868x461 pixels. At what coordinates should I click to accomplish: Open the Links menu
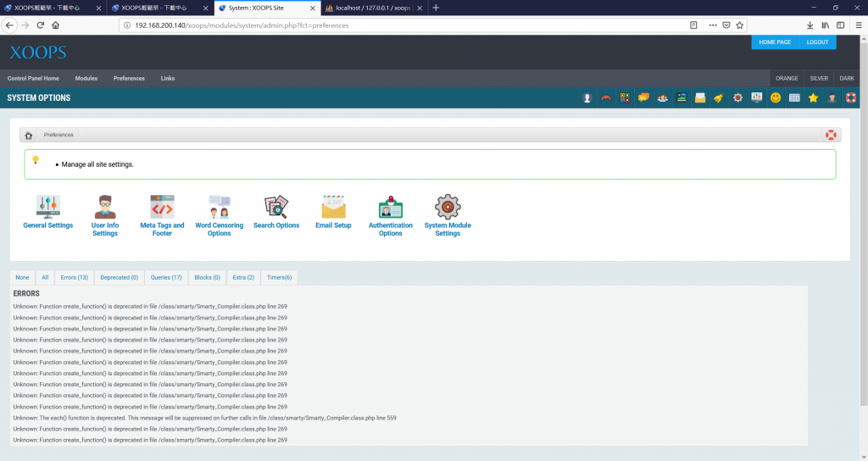tap(168, 79)
